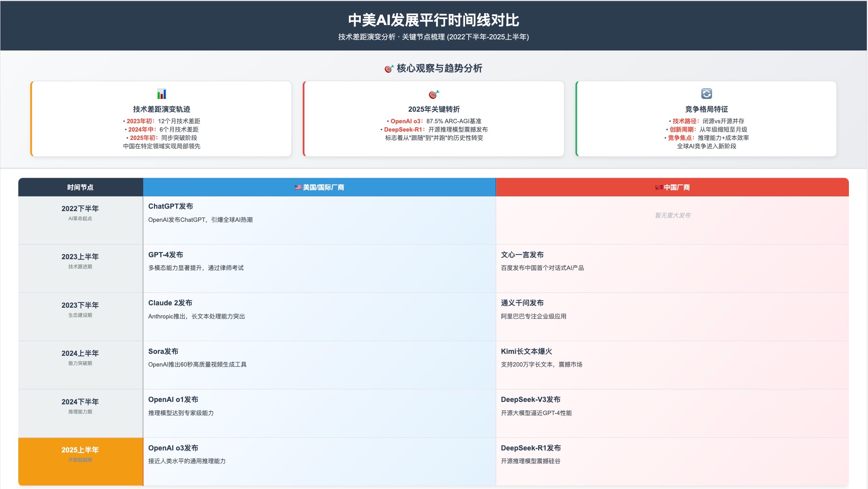This screenshot has width=868, height=489.
Task: Click the description Anthropic推出，长文本处理能力突出
Action: tap(197, 316)
